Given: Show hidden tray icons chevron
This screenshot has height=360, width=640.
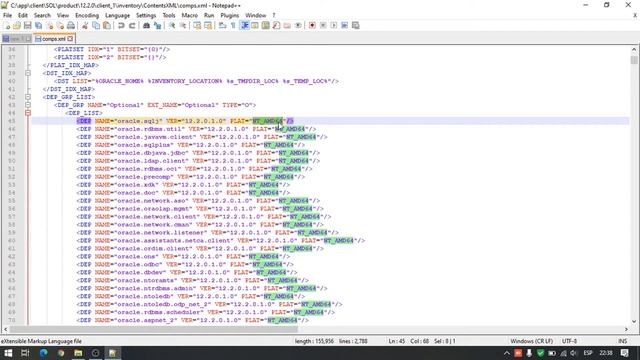Looking at the screenshot, I should [507, 353].
